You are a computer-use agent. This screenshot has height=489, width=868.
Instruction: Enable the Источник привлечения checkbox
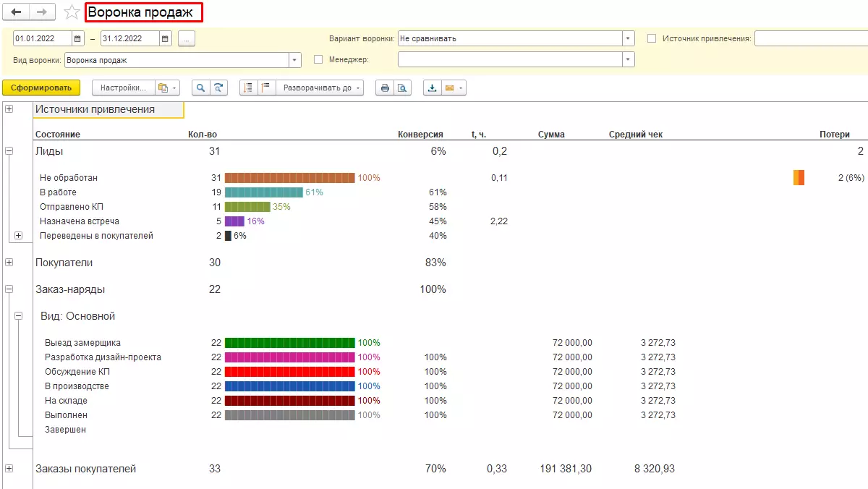652,38
